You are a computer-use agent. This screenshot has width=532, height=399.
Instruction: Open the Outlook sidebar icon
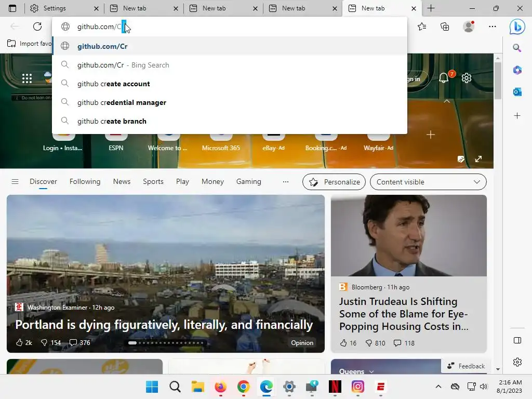pos(517,92)
